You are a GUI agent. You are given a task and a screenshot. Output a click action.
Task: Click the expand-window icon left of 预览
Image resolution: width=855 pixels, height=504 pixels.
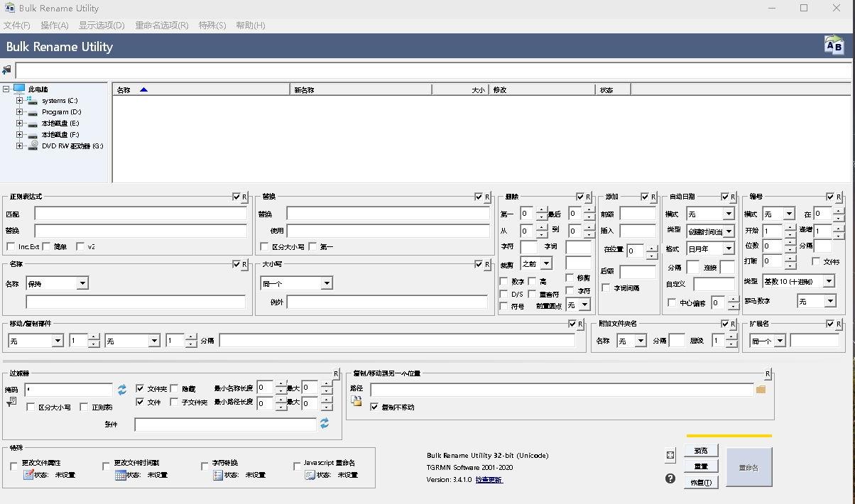click(670, 455)
